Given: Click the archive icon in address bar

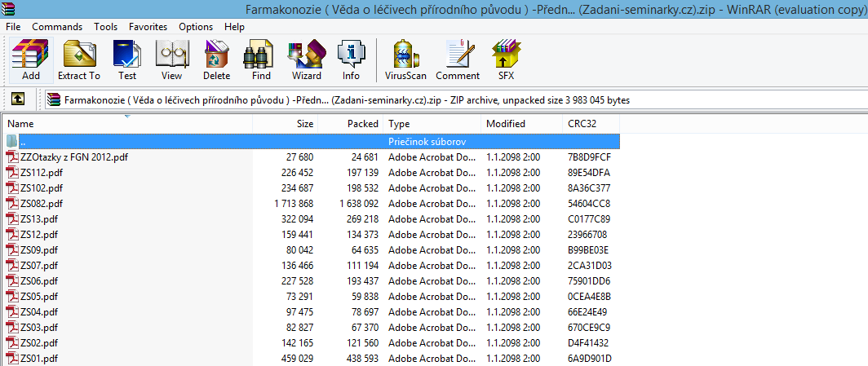Looking at the screenshot, I should click(x=54, y=100).
